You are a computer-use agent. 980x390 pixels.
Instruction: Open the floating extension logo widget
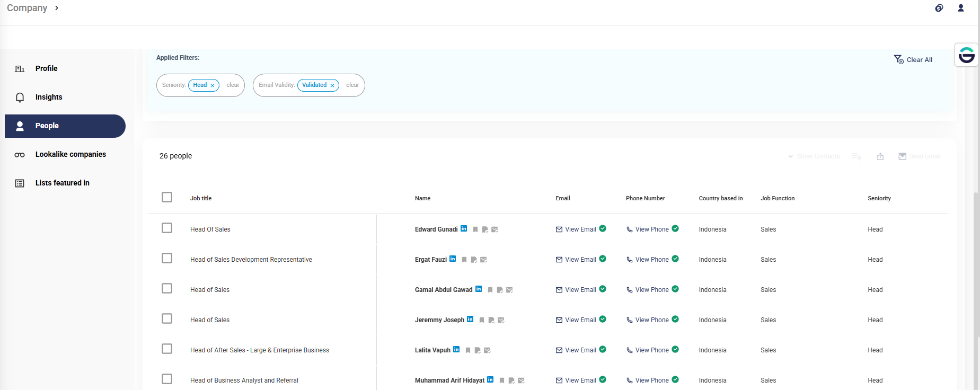(x=966, y=55)
